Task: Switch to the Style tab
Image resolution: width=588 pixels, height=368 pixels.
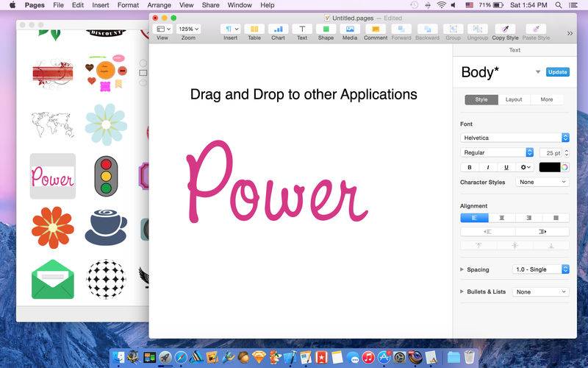Action: click(x=481, y=99)
